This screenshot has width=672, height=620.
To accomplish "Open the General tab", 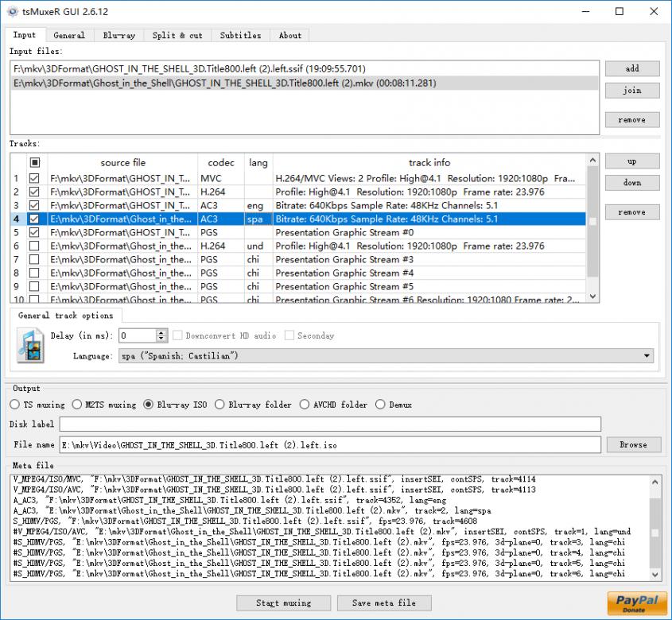I will point(69,35).
